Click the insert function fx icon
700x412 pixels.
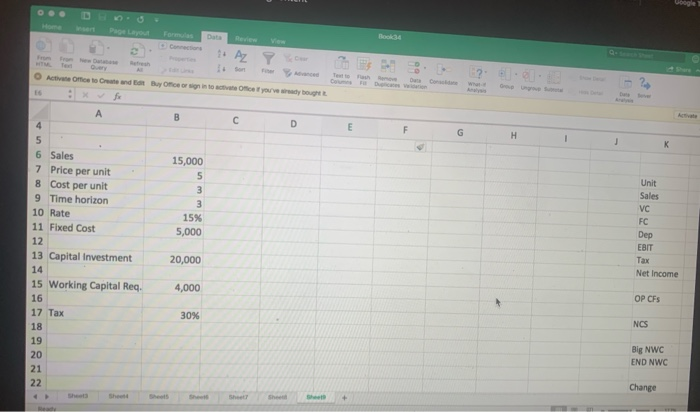[x=117, y=96]
